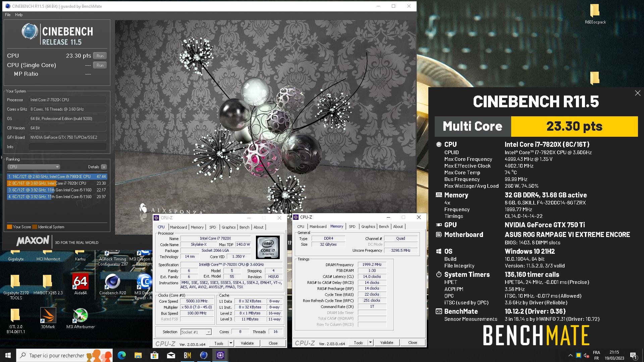The height and width of the screenshot is (362, 644).
Task: Open the GTL 2.0 B14.0611.1 folder
Action: click(16, 320)
